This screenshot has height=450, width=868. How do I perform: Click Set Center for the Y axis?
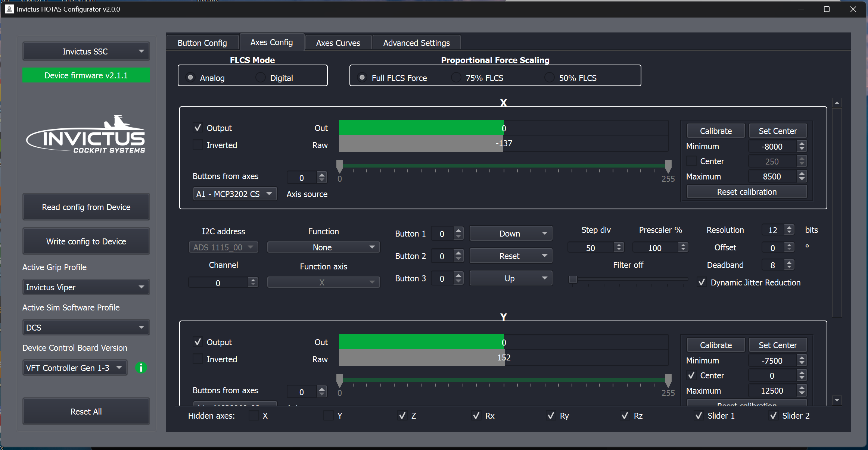(778, 345)
